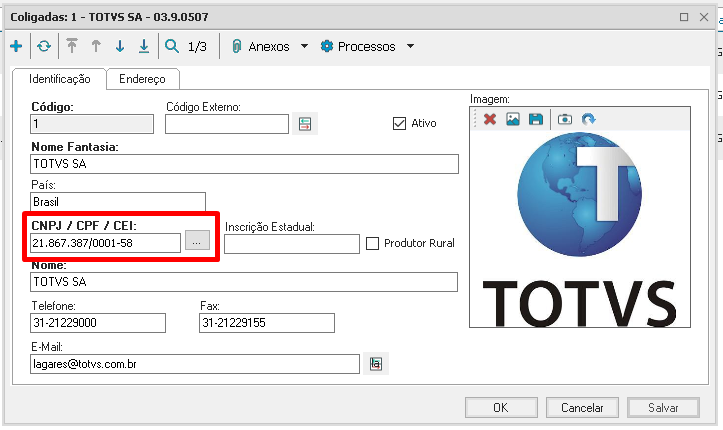This screenshot has width=723, height=430.
Task: Switch to Identificação tab
Action: [x=59, y=79]
